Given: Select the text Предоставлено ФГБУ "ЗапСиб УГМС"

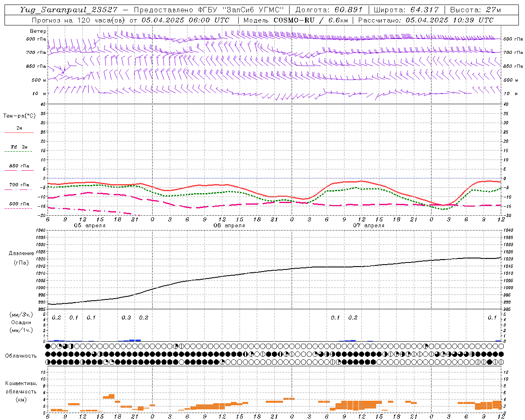Looking at the screenshot, I should [x=209, y=10].
